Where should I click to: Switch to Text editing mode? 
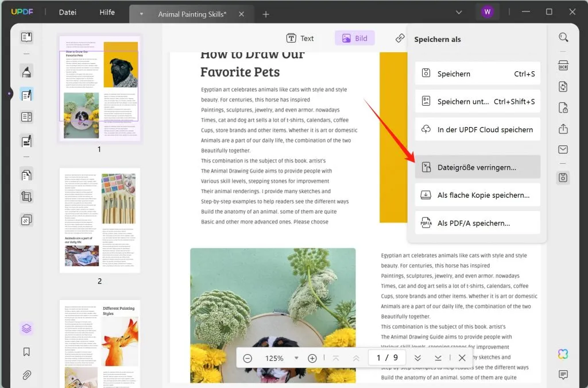coord(301,38)
